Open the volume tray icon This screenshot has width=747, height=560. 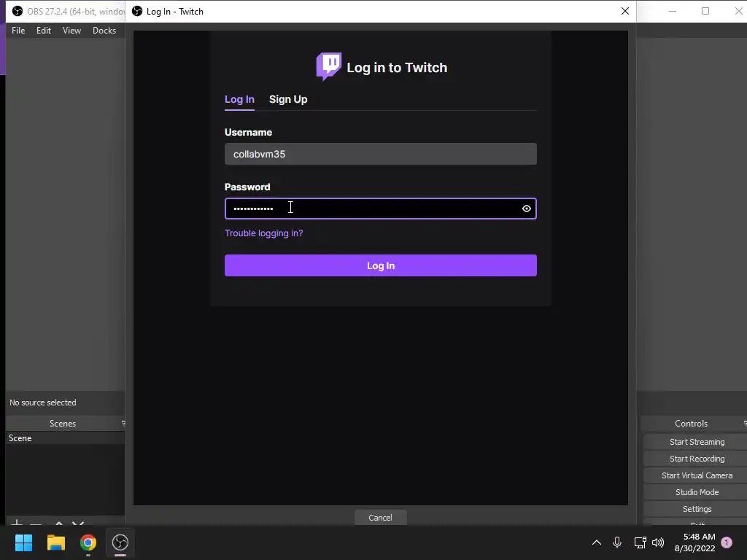coord(658,542)
